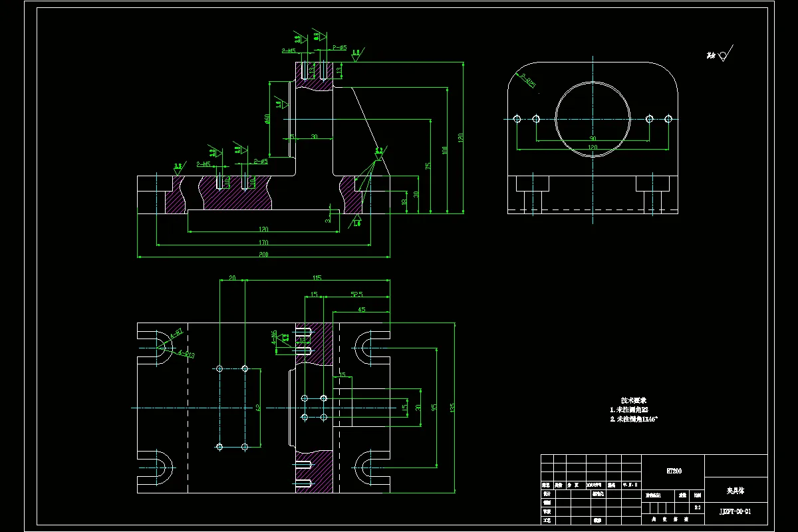Click the 4-R7 slot radius callout
This screenshot has width=798, height=532.
pyautogui.click(x=176, y=335)
